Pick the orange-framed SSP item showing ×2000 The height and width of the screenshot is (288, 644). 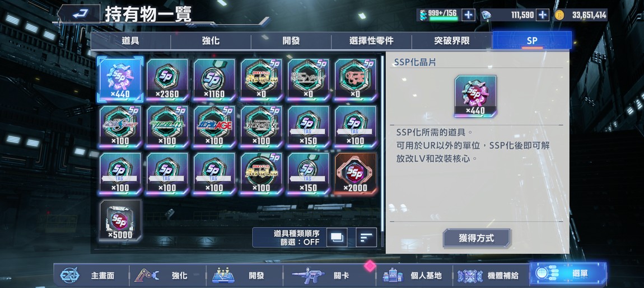[355, 173]
